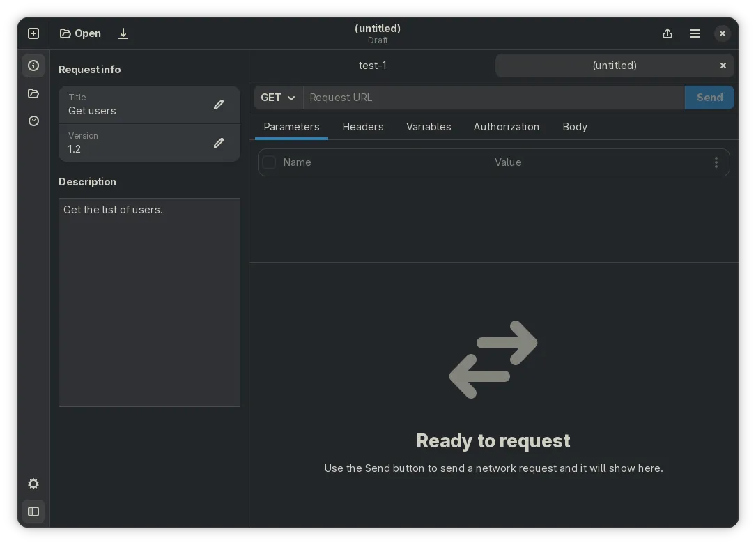Export the request via the share icon
Image resolution: width=756 pixels, height=545 pixels.
pyautogui.click(x=667, y=33)
